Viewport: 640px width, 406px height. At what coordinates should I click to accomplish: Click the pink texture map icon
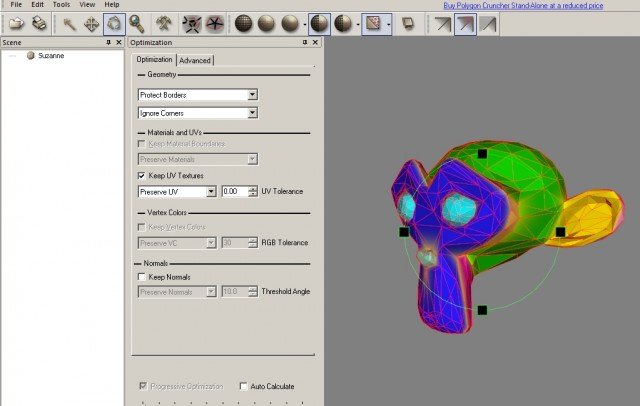[x=373, y=24]
